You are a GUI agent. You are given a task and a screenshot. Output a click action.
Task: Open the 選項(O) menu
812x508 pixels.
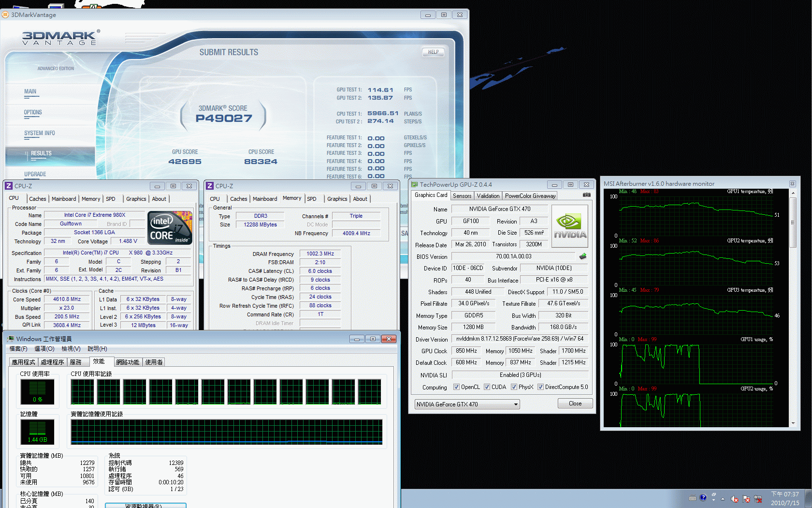pos(43,349)
